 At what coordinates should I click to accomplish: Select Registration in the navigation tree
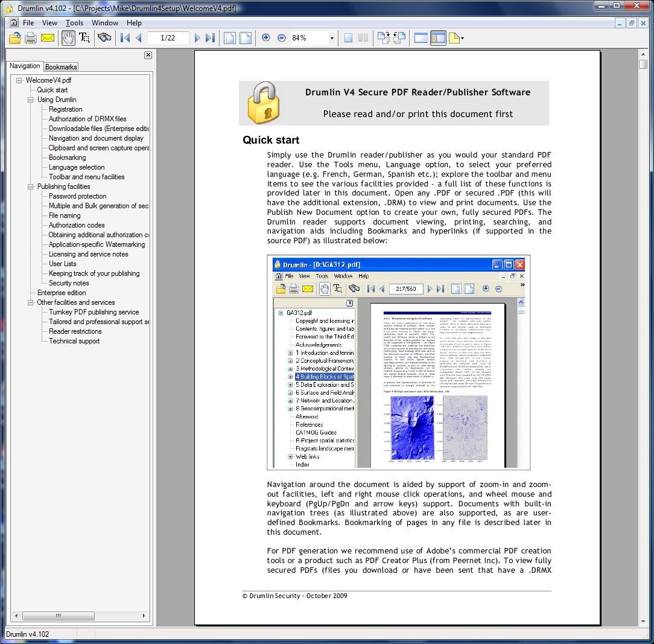[x=66, y=109]
